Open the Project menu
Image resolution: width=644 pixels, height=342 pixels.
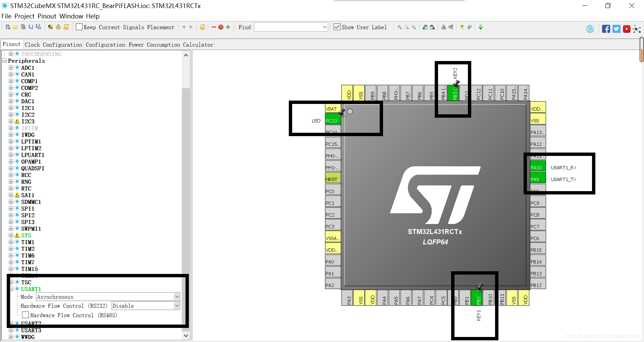pos(24,16)
